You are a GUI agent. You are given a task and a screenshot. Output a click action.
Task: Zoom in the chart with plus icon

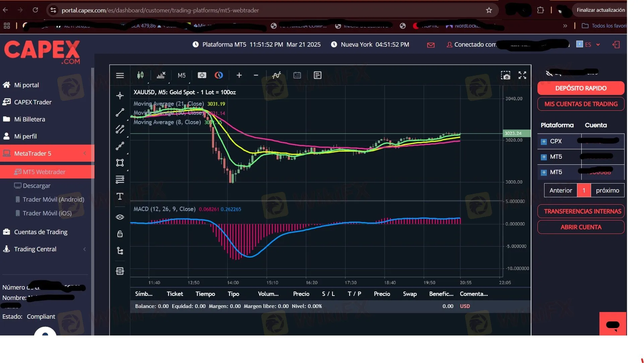point(239,75)
